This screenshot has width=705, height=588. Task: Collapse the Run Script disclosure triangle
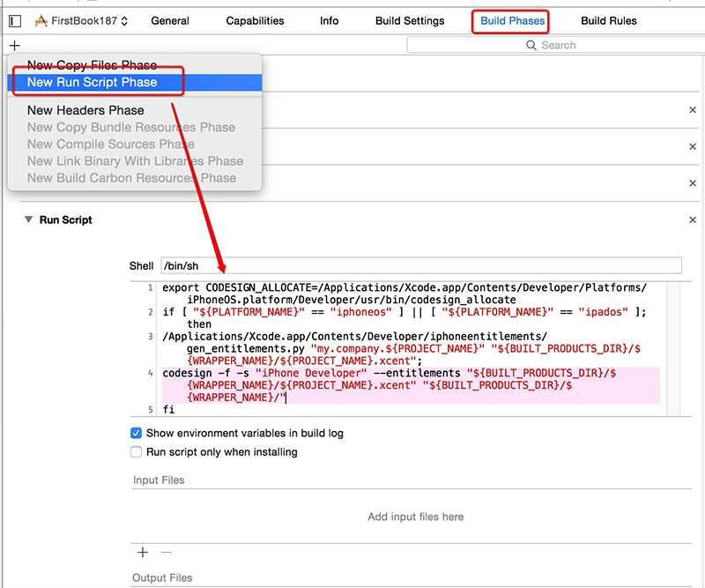[29, 220]
